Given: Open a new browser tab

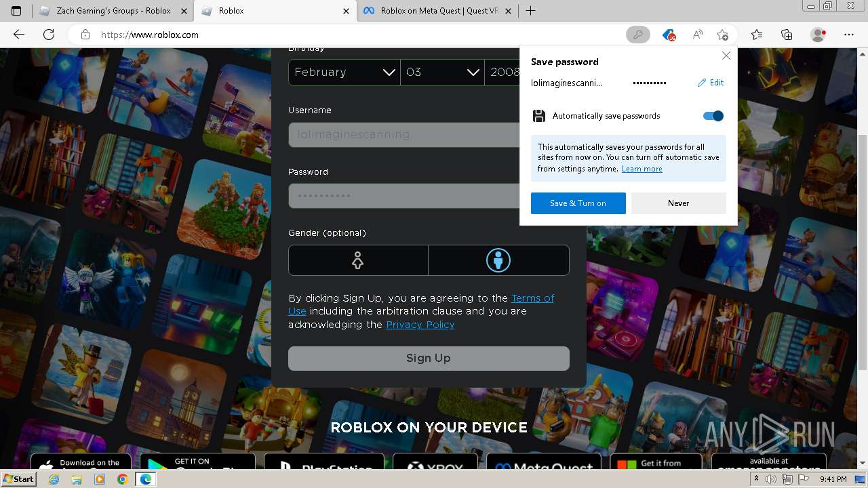Looking at the screenshot, I should pos(530,11).
